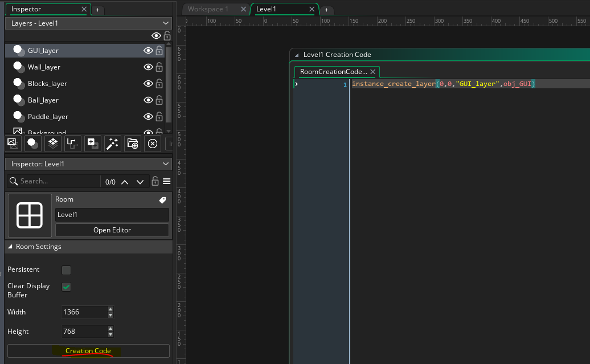Add a new inspector panel tab

[x=97, y=10]
